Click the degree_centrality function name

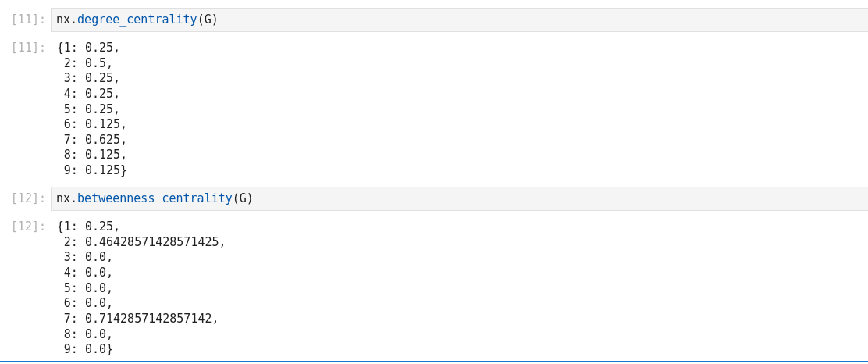137,20
